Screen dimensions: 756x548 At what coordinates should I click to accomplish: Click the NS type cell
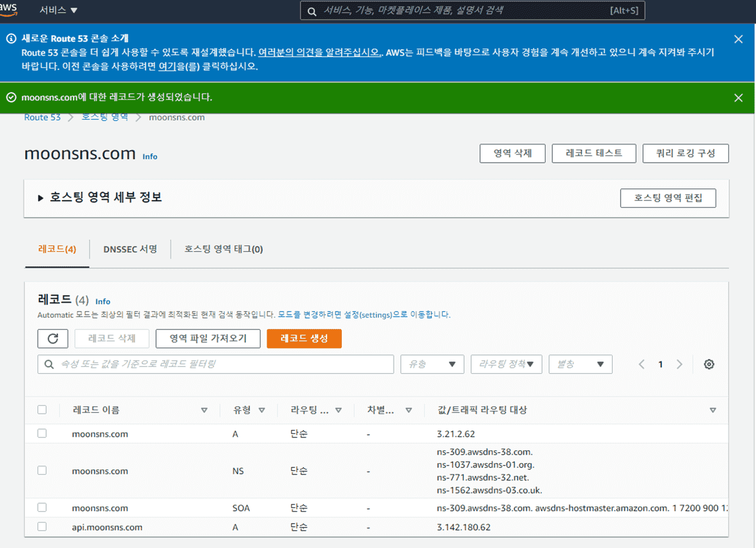click(x=238, y=471)
